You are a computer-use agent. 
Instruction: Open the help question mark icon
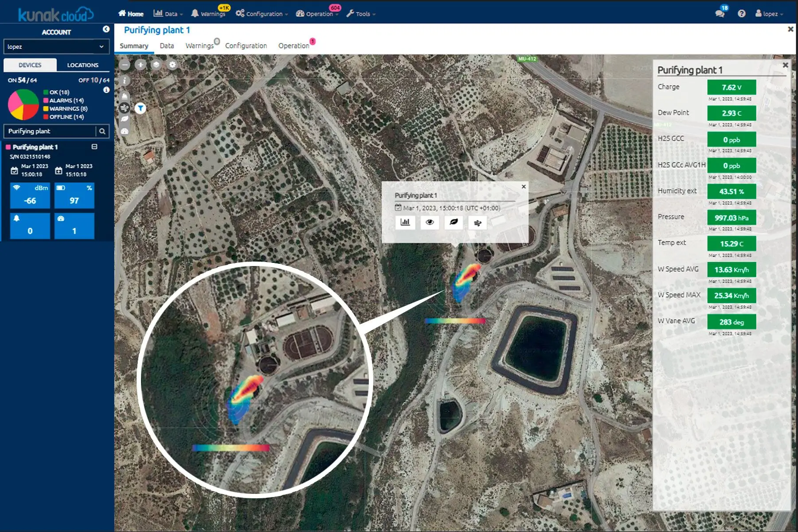click(742, 14)
